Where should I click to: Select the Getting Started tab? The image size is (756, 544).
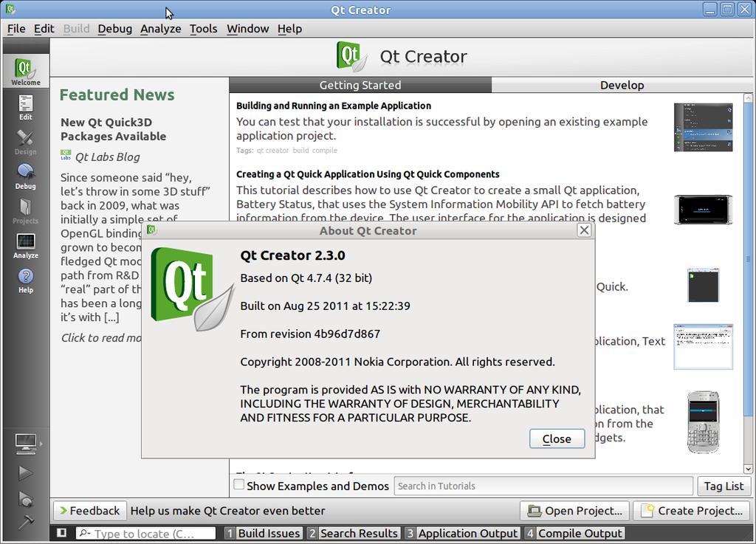point(360,85)
